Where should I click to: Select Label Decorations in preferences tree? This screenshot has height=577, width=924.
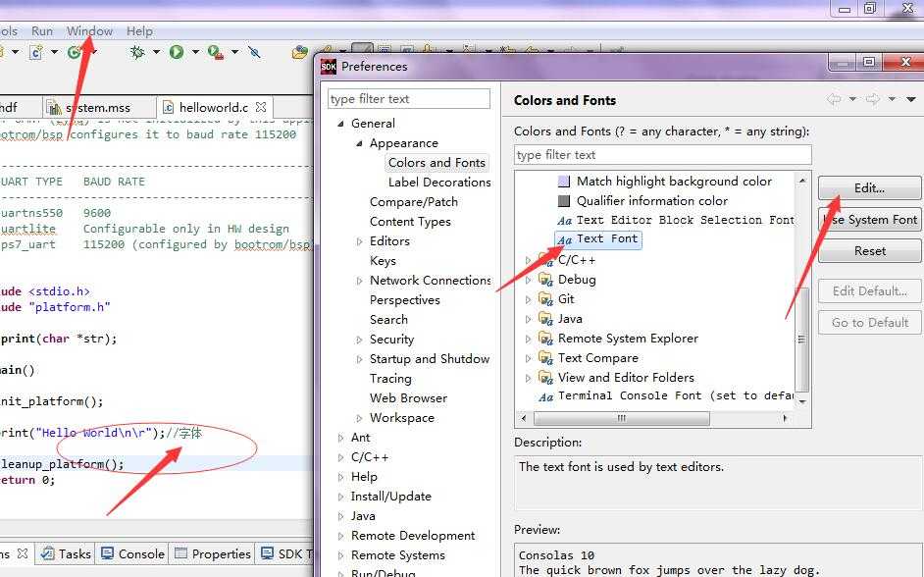(439, 183)
